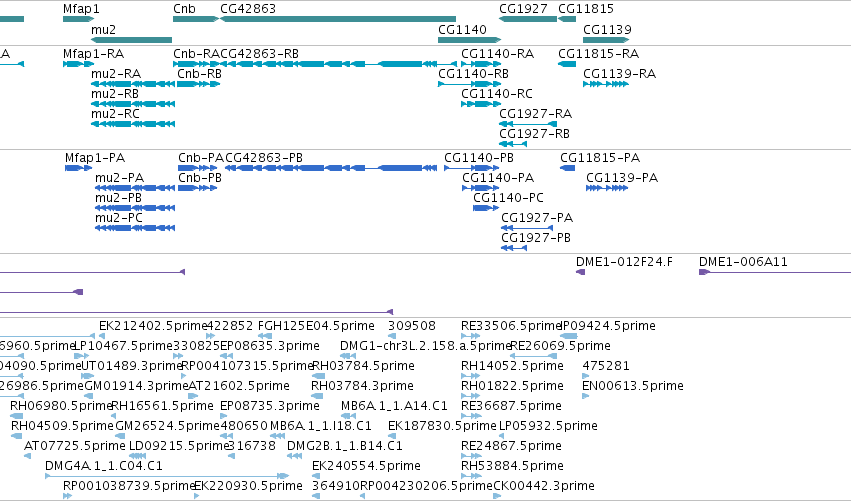Select the RH53884.5prime EST label
The width and height of the screenshot is (851, 501).
(x=512, y=467)
